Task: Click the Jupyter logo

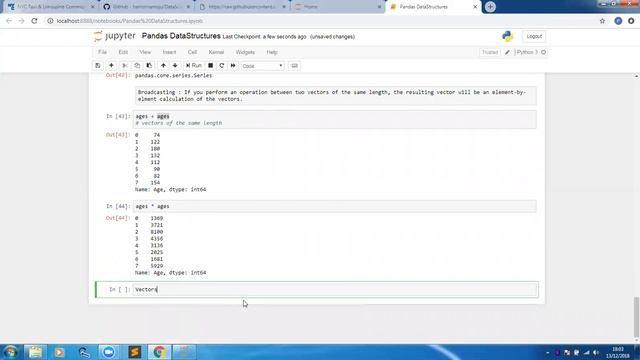Action: click(115, 36)
